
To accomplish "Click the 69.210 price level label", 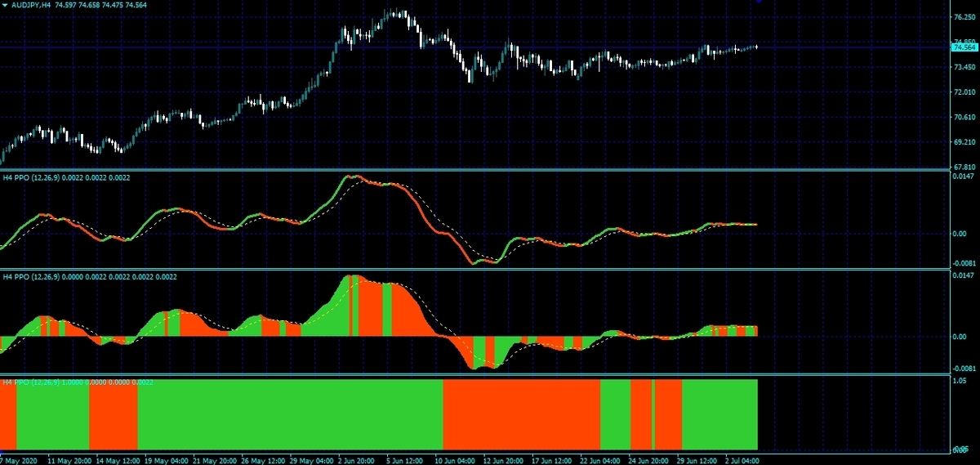I will tap(964, 142).
